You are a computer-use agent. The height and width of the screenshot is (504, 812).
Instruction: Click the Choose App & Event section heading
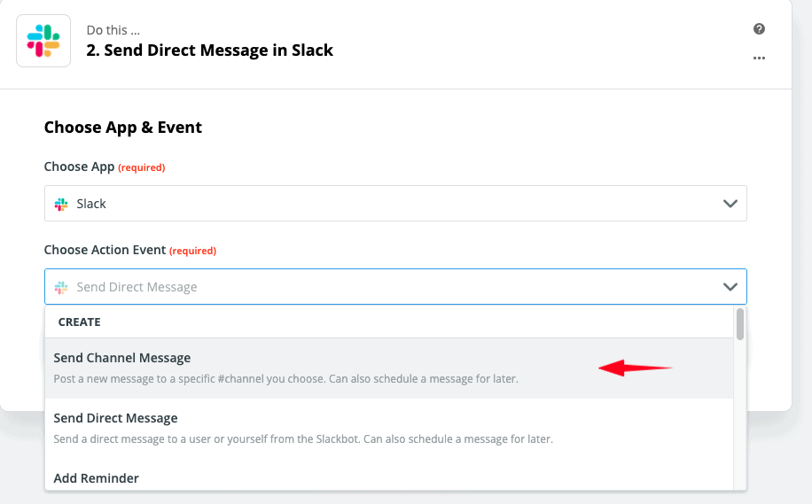pos(123,128)
